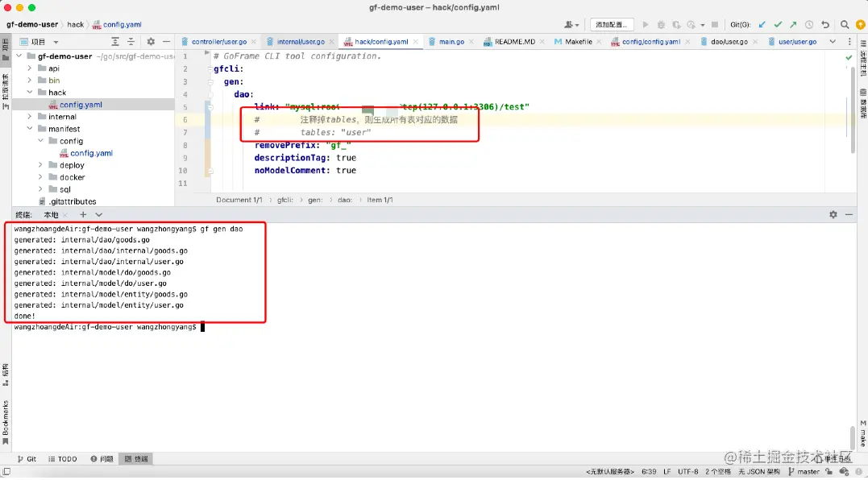Expand the api folder
Viewport: 868px width, 480px height.
coord(29,68)
